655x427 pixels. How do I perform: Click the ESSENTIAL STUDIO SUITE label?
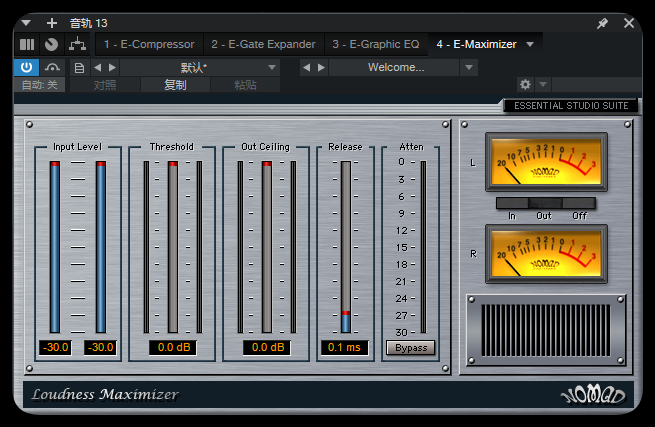(571, 106)
